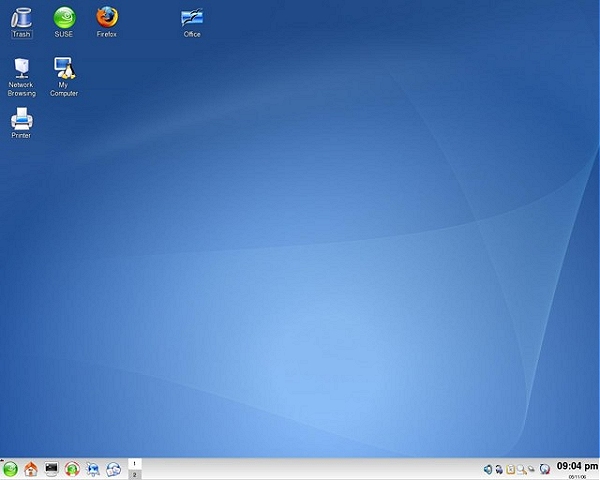Image resolution: width=600 pixels, height=480 pixels.
Task: Open the green SUSE start menu button
Action: 10,469
